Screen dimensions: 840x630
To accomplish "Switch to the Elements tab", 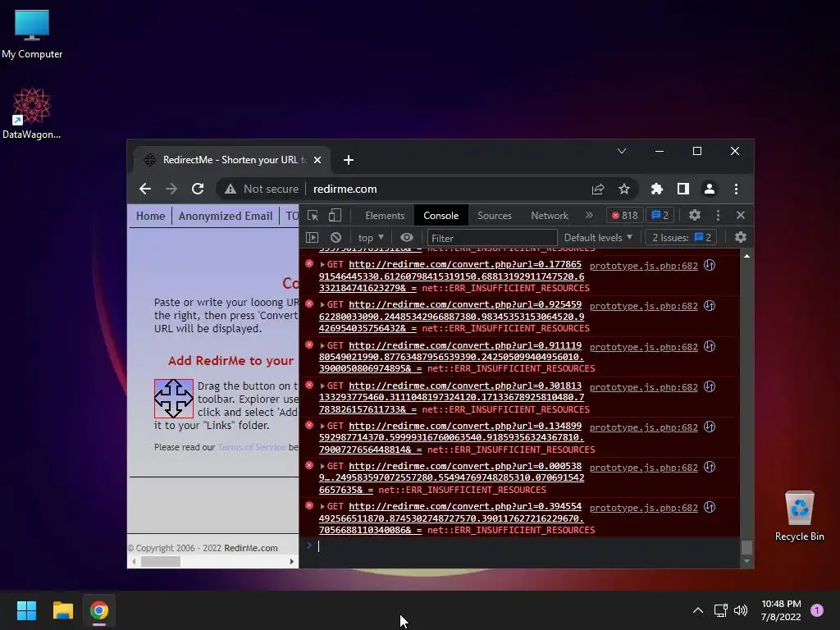I will 385,216.
